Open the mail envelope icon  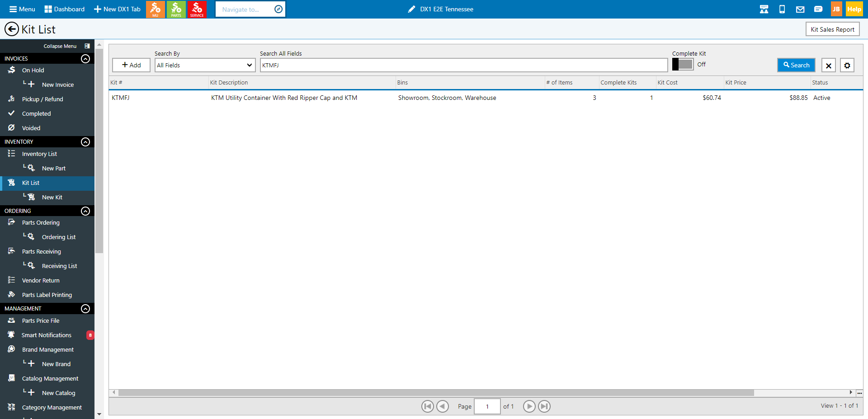pos(800,9)
